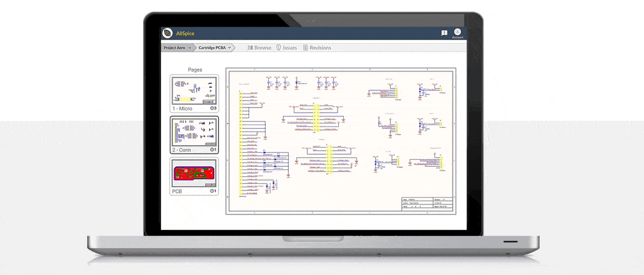Click issue count badge on 1 - Micro
644x275 pixels.
pos(213,109)
